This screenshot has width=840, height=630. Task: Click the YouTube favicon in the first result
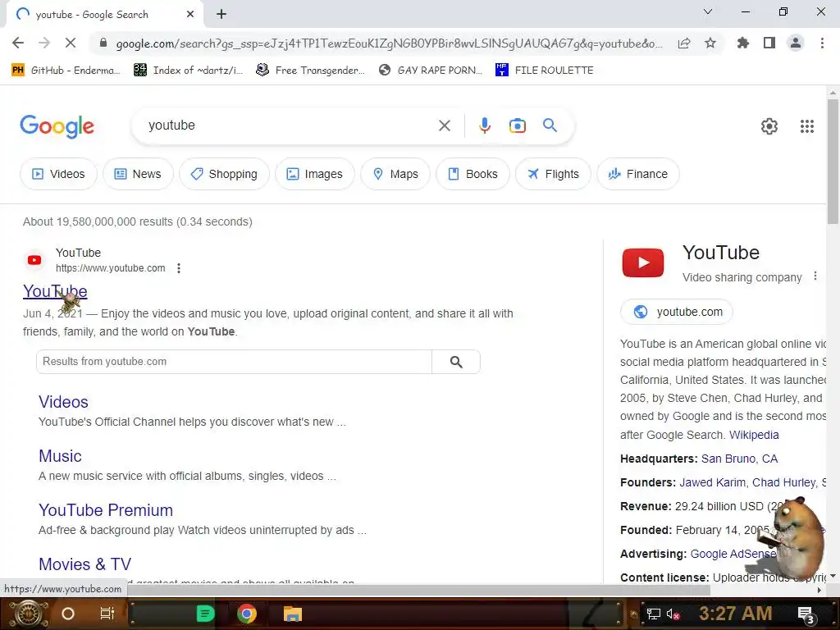click(x=34, y=260)
